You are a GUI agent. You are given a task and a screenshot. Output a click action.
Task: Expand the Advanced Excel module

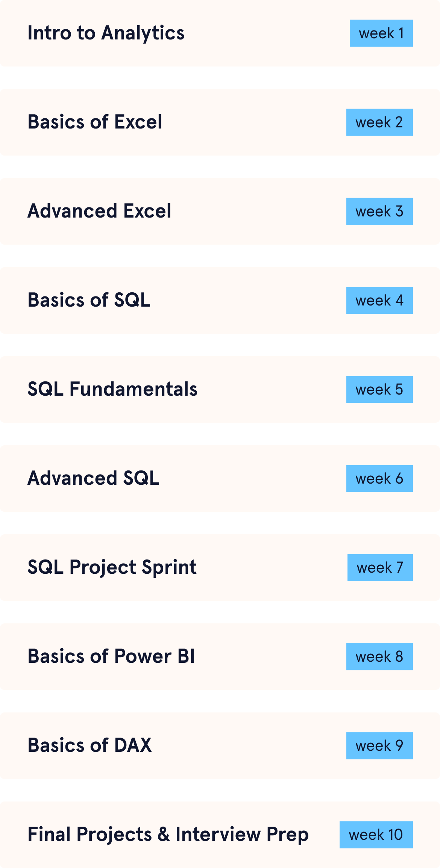click(x=99, y=211)
